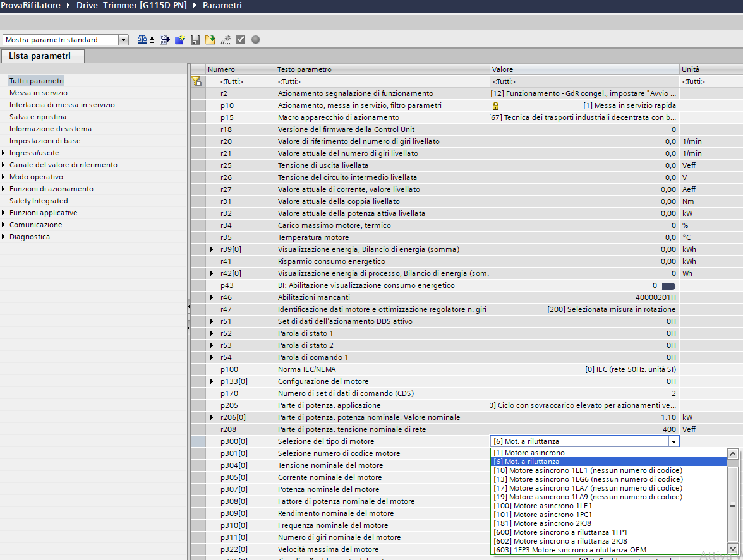The height and width of the screenshot is (560, 743).
Task: Open 'Messa in servizio' in navigation tree
Action: click(x=39, y=93)
